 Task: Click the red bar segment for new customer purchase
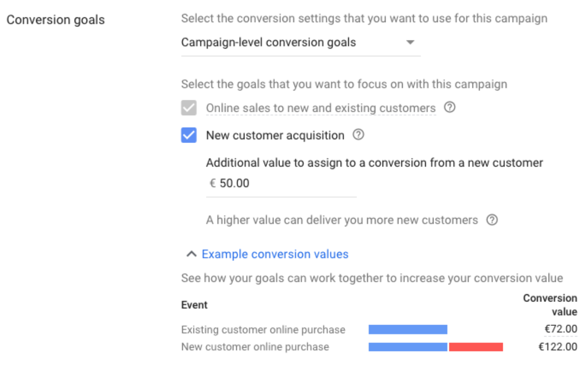(x=476, y=347)
